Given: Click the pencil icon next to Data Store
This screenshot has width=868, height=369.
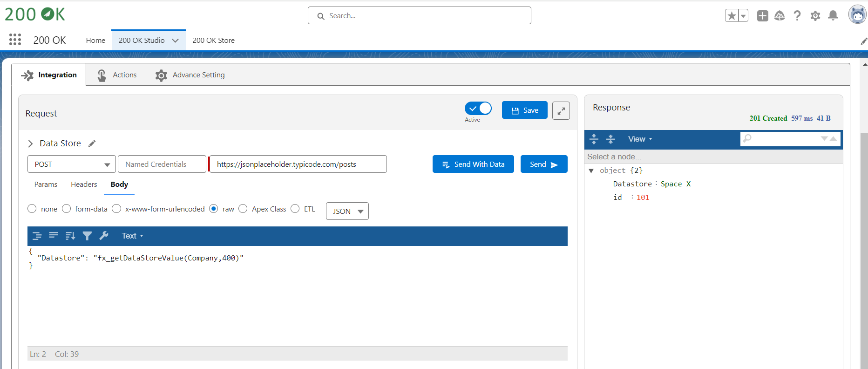Looking at the screenshot, I should [x=92, y=143].
